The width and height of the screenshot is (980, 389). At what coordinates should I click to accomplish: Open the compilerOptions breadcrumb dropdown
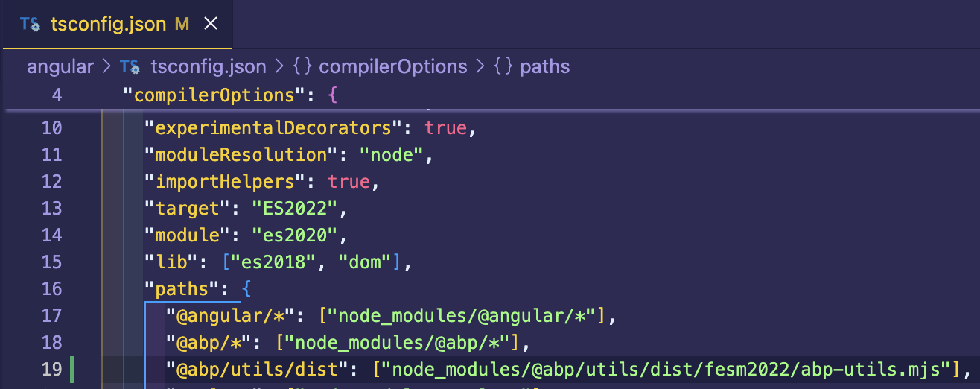tap(392, 67)
